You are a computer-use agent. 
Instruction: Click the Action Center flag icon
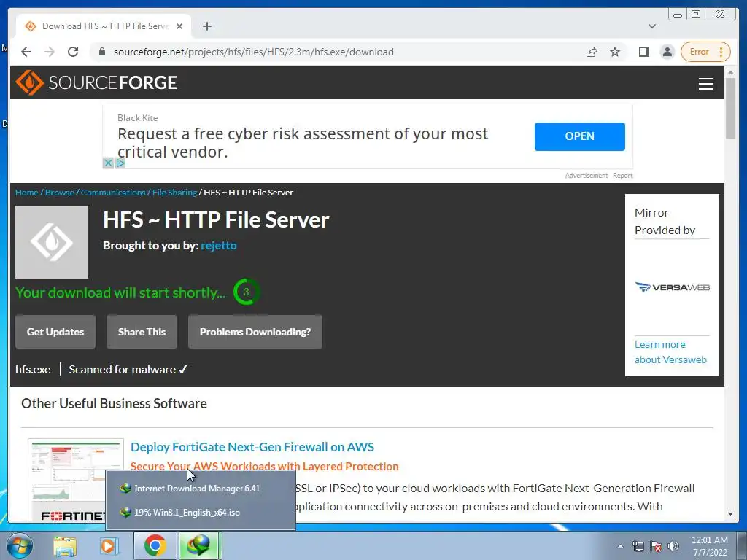pos(656,546)
